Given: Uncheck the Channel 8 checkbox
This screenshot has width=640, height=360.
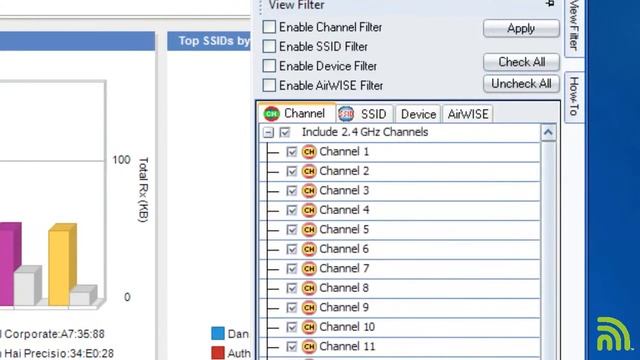Looking at the screenshot, I should coord(291,288).
